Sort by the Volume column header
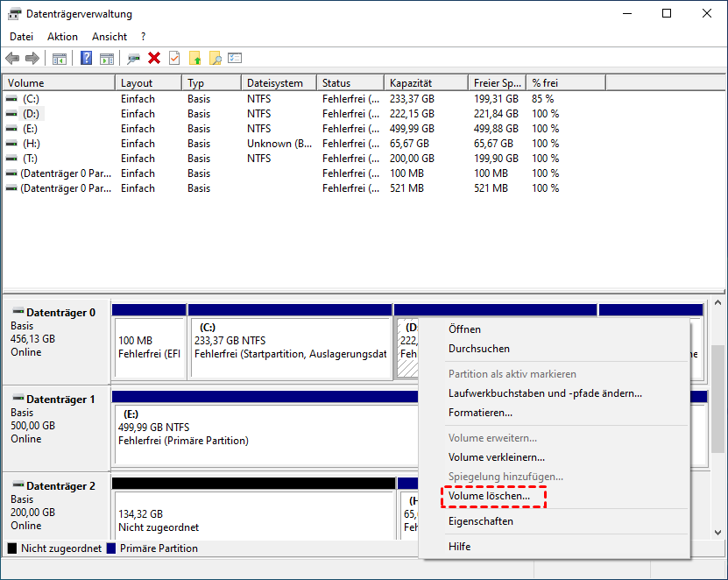This screenshot has height=580, width=728. pos(59,83)
